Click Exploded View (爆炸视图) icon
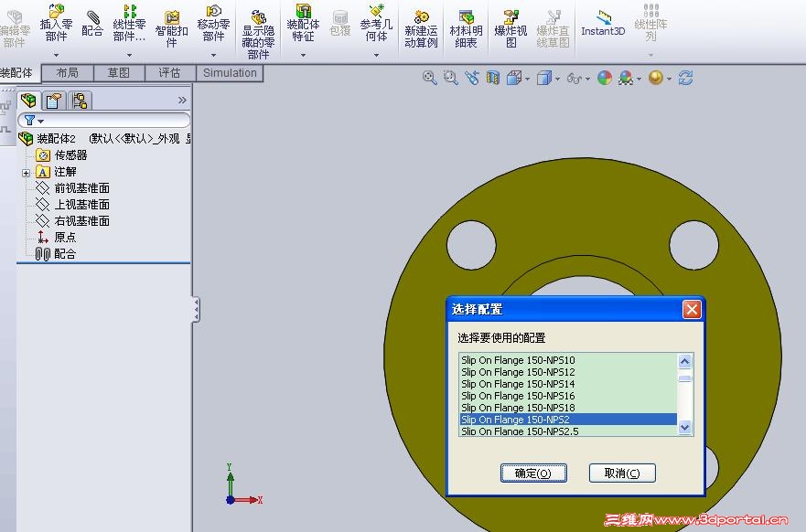Image resolution: width=806 pixels, height=532 pixels. point(510,28)
